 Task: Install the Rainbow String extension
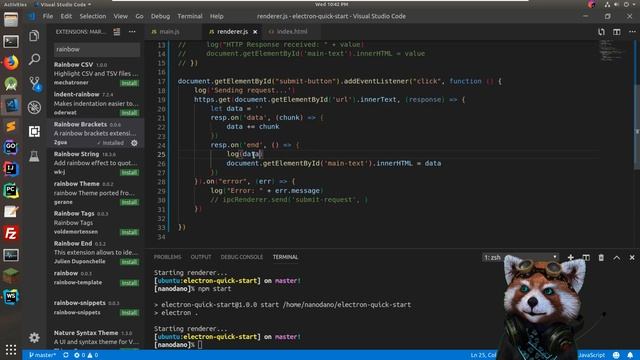[x=129, y=173]
